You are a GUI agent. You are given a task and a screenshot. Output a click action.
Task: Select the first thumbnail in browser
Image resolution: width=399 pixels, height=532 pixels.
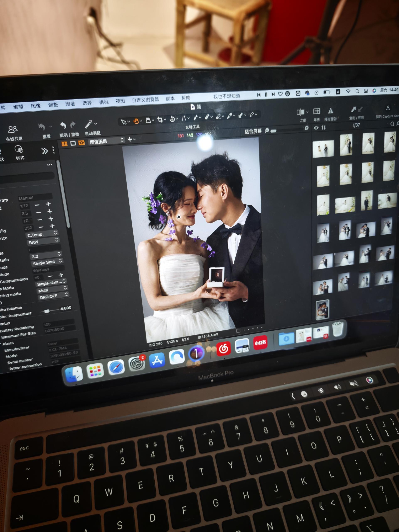click(323, 148)
